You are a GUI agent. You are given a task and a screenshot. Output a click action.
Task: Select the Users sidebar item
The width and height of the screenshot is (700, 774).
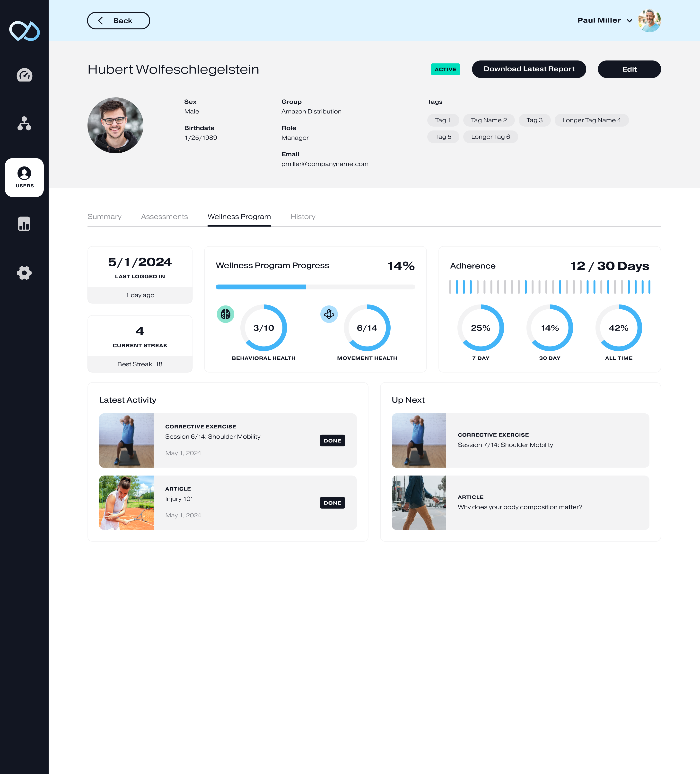(x=24, y=177)
